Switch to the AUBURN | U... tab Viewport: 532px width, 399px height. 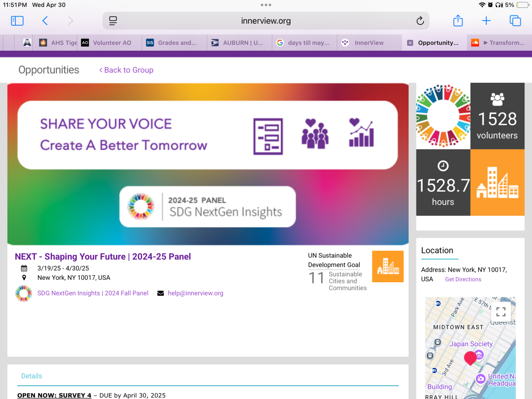click(x=240, y=43)
